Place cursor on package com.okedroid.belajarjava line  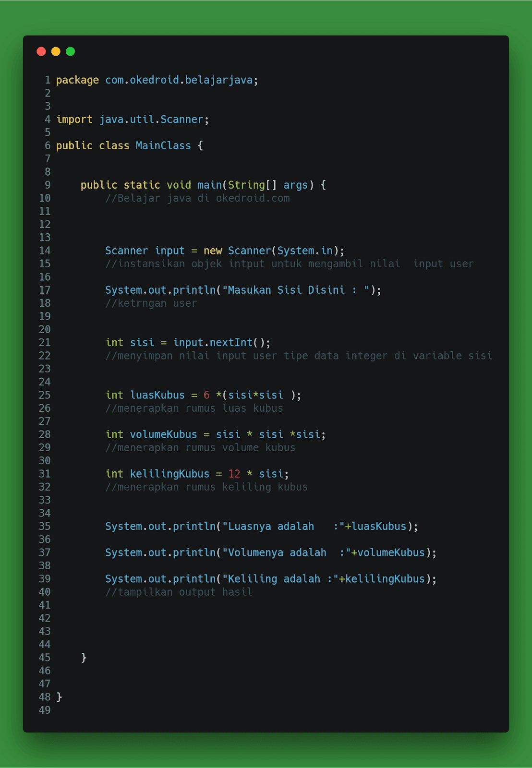(157, 80)
